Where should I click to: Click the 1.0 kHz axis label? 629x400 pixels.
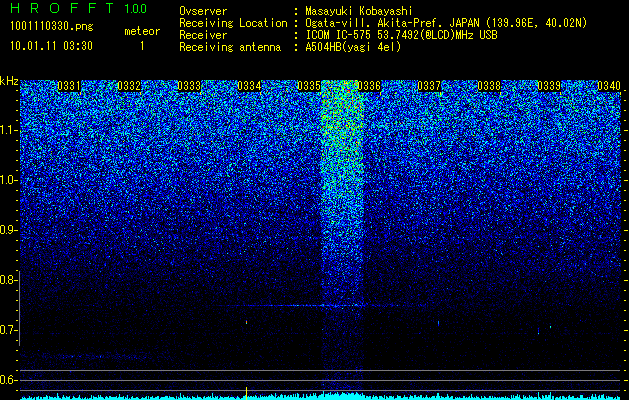(x=8, y=181)
